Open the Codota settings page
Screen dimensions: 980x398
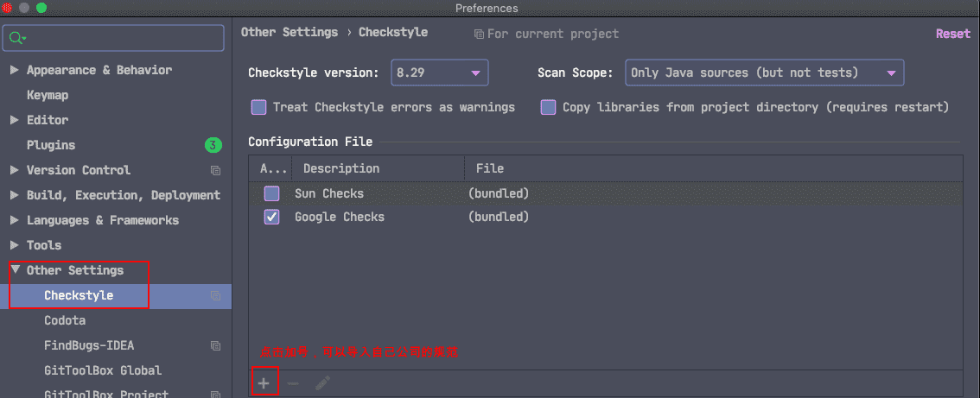pos(65,320)
